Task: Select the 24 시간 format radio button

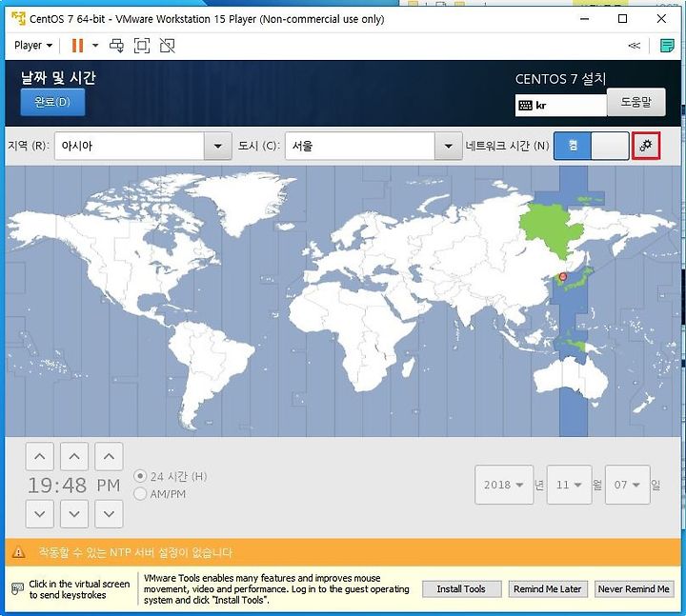Action: 140,476
